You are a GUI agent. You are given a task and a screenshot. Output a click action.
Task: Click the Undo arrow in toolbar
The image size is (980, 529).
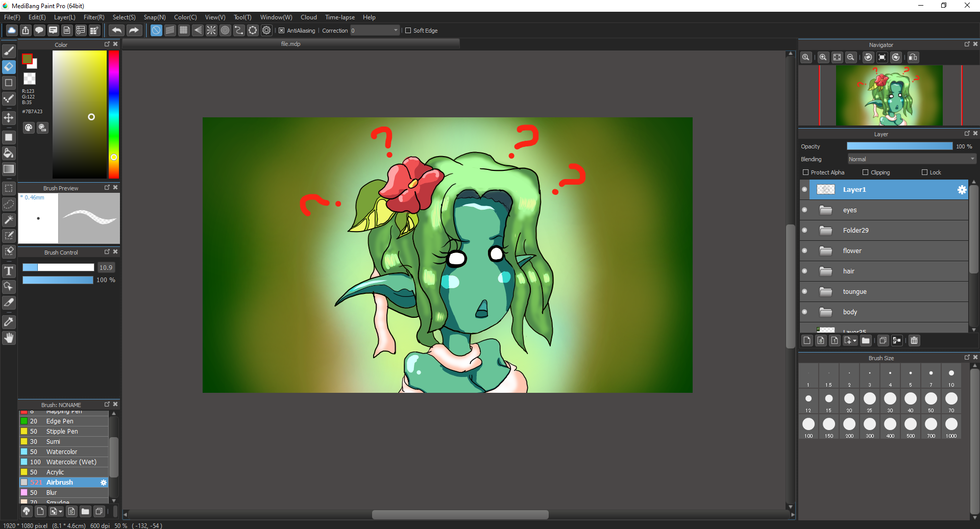(116, 31)
